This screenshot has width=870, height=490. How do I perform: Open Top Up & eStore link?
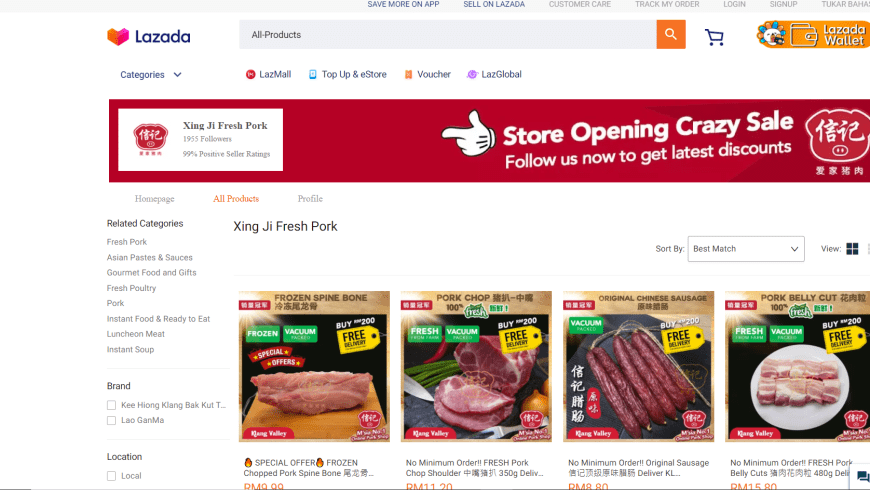pyautogui.click(x=348, y=74)
